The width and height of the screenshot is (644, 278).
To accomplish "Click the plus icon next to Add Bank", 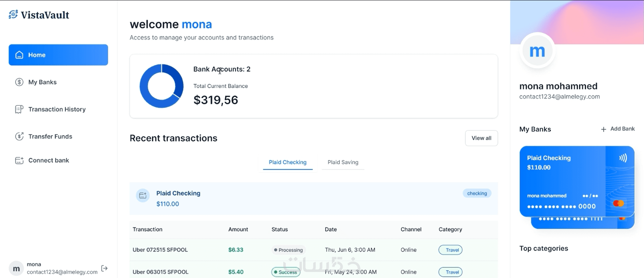I will (x=603, y=129).
